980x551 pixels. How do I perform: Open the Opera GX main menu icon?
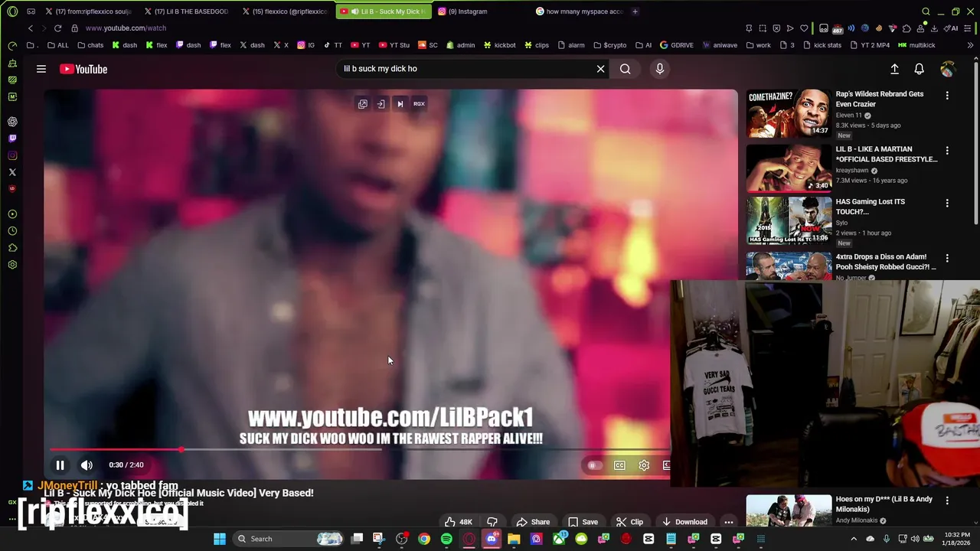(12, 11)
